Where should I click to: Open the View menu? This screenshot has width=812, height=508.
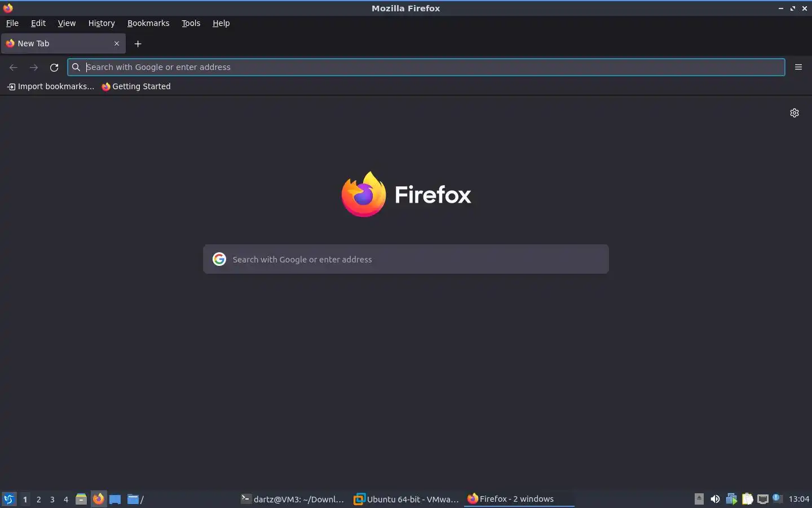[x=67, y=23]
